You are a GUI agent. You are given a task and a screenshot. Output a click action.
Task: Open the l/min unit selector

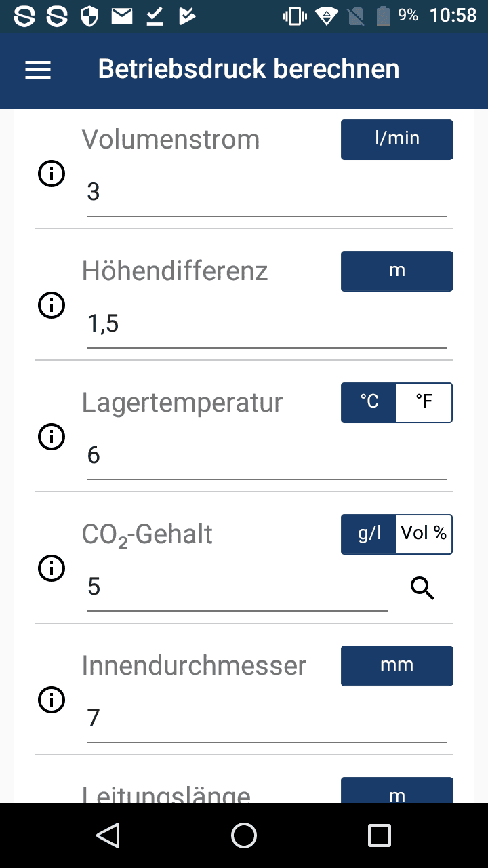[x=396, y=140]
